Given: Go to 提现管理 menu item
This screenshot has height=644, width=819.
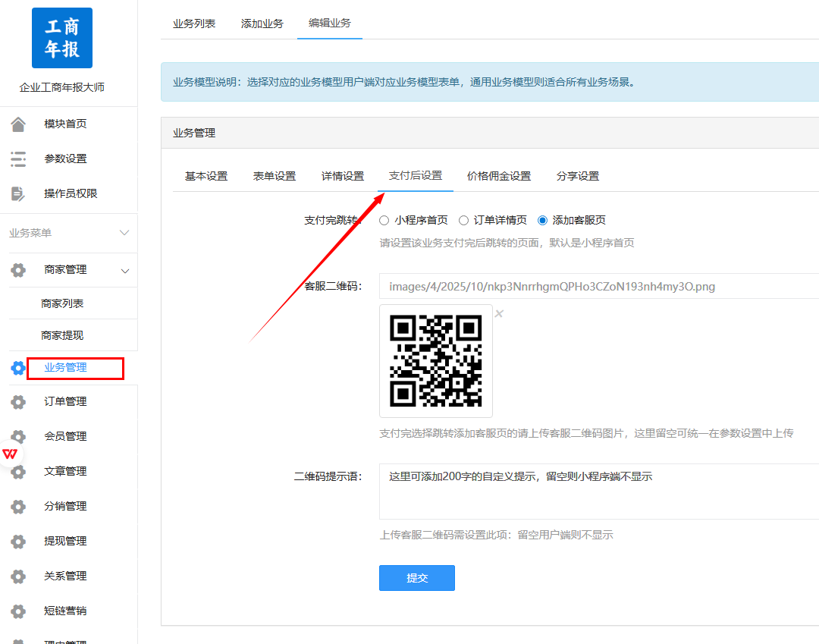Looking at the screenshot, I should 65,541.
